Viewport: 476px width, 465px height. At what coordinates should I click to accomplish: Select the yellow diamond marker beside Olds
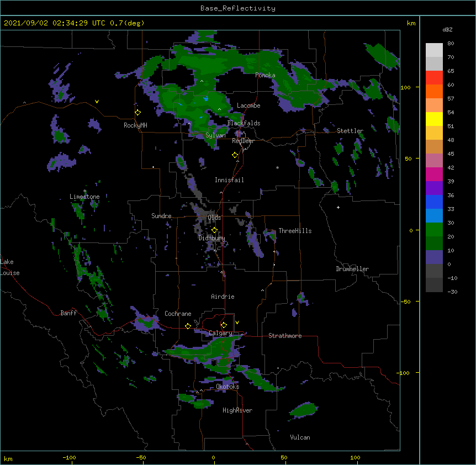point(214,230)
